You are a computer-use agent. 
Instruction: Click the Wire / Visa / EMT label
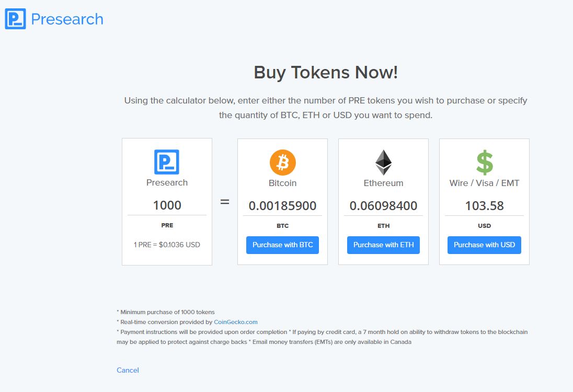point(484,183)
